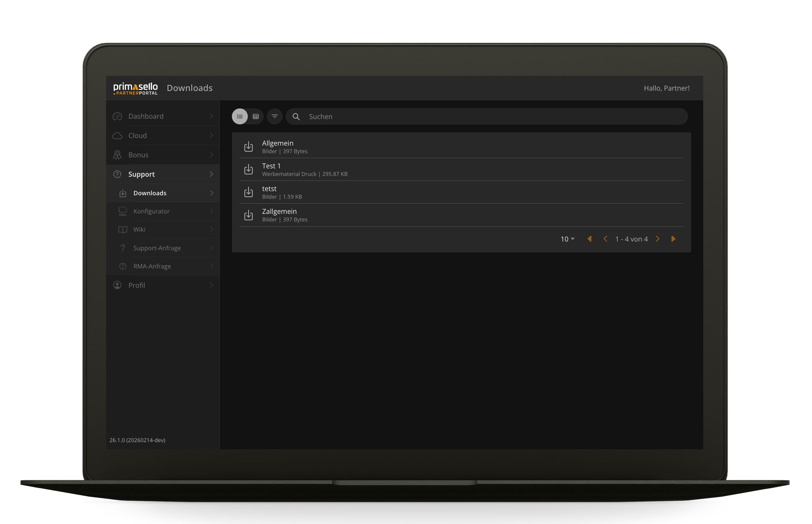
Task: Click download icon for Allgemein file
Action: 248,147
